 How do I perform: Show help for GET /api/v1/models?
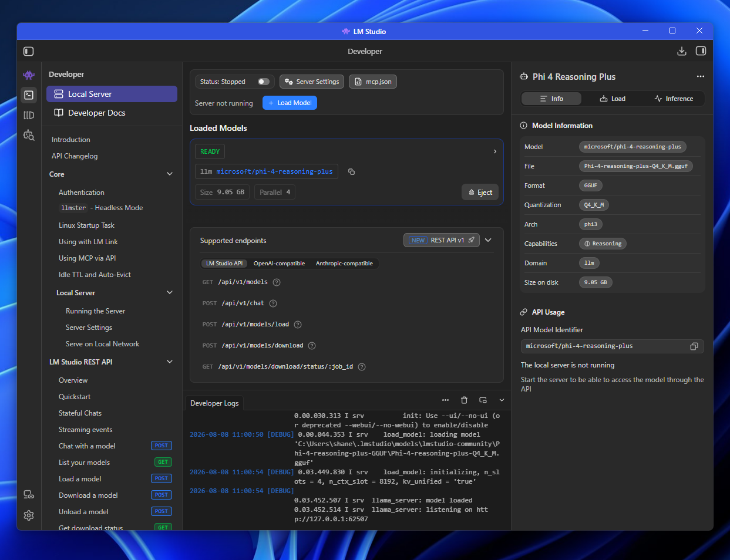(x=277, y=282)
